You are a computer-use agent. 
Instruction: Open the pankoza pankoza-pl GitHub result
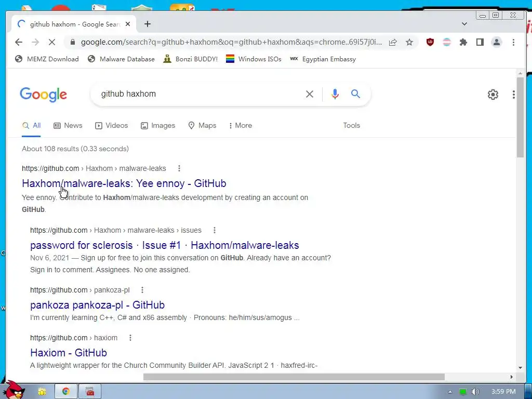point(97,305)
